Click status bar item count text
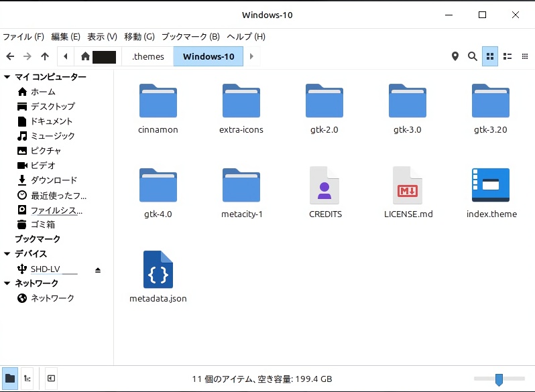535x392 pixels. point(261,379)
